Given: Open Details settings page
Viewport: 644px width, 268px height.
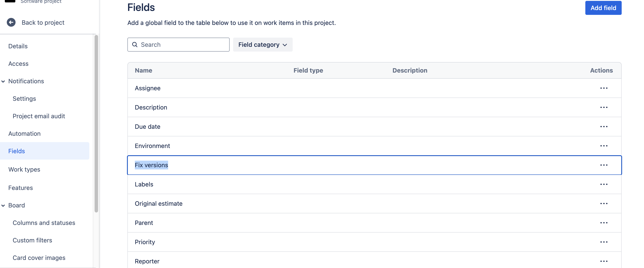Looking at the screenshot, I should pyautogui.click(x=18, y=46).
